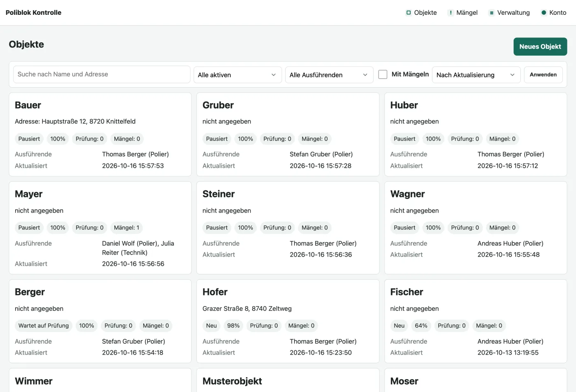Click Stefan Gruber (Polier) on Gruber card

click(321, 154)
